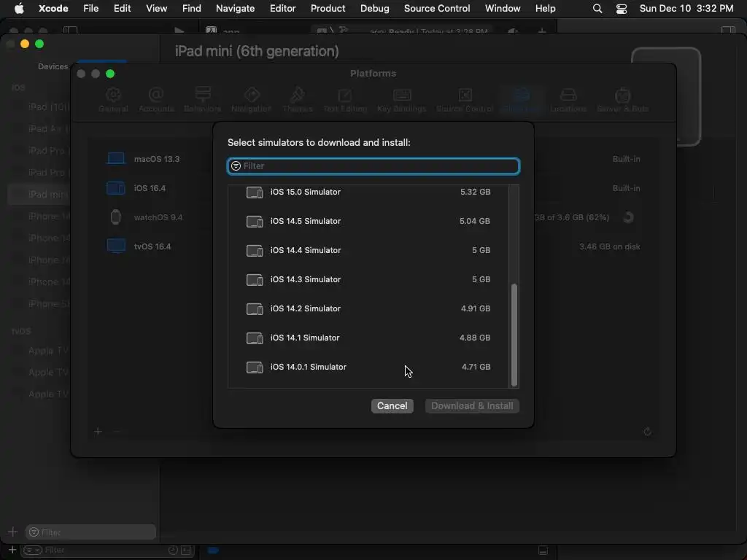Image resolution: width=747 pixels, height=560 pixels.
Task: Open the Debug menu
Action: [374, 8]
